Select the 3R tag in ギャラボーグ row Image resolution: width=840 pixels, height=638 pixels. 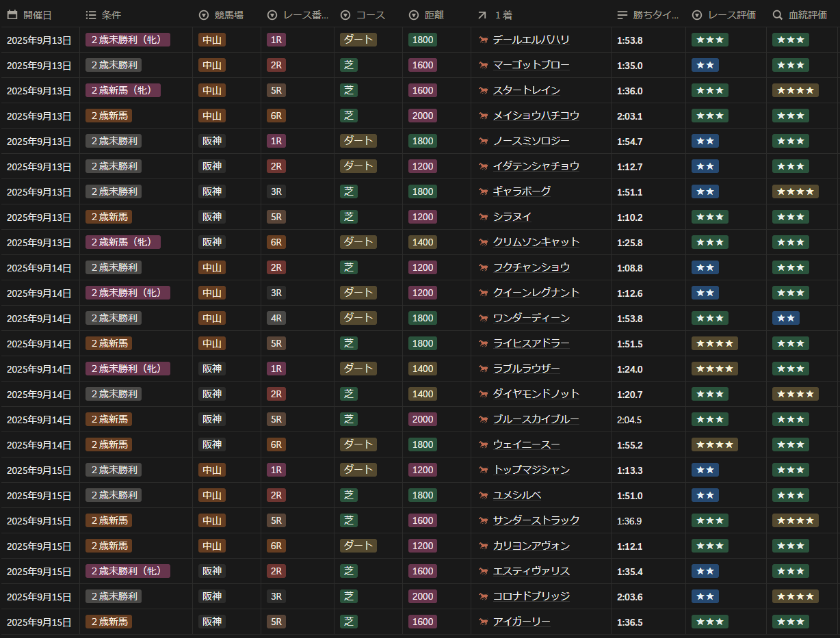pyautogui.click(x=276, y=191)
